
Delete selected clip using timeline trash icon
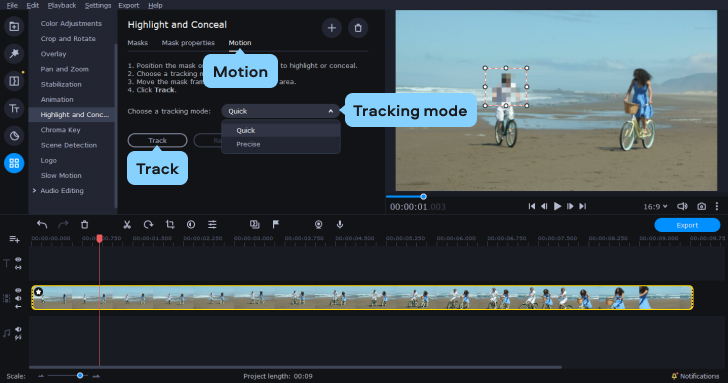click(x=84, y=225)
